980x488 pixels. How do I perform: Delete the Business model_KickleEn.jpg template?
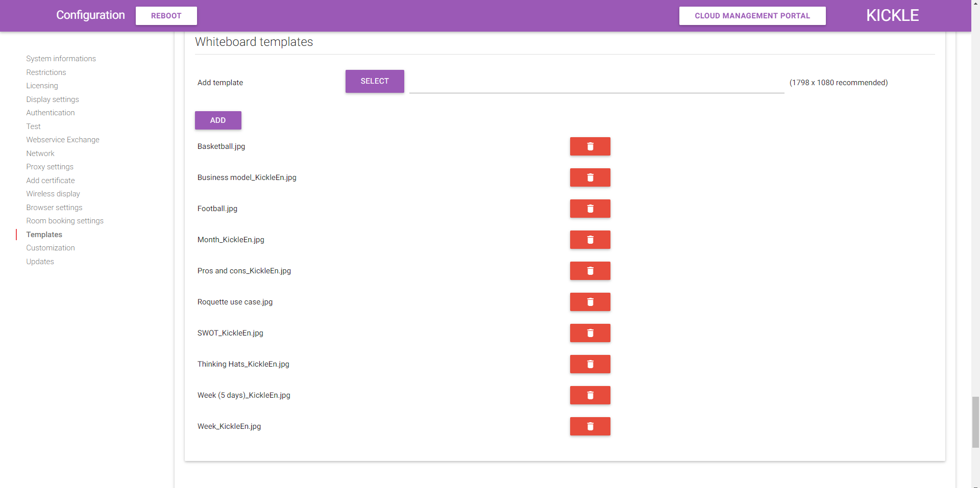tap(590, 177)
